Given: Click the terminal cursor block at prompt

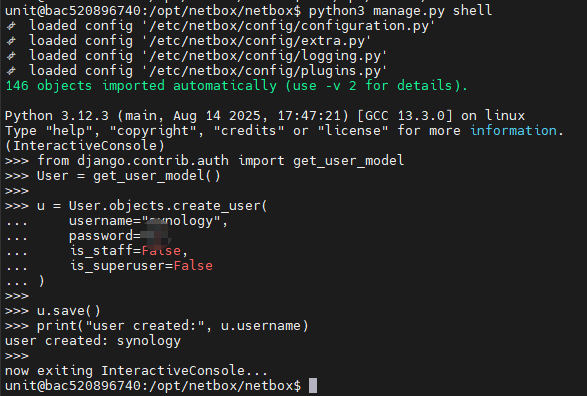Looking at the screenshot, I should tap(313, 386).
